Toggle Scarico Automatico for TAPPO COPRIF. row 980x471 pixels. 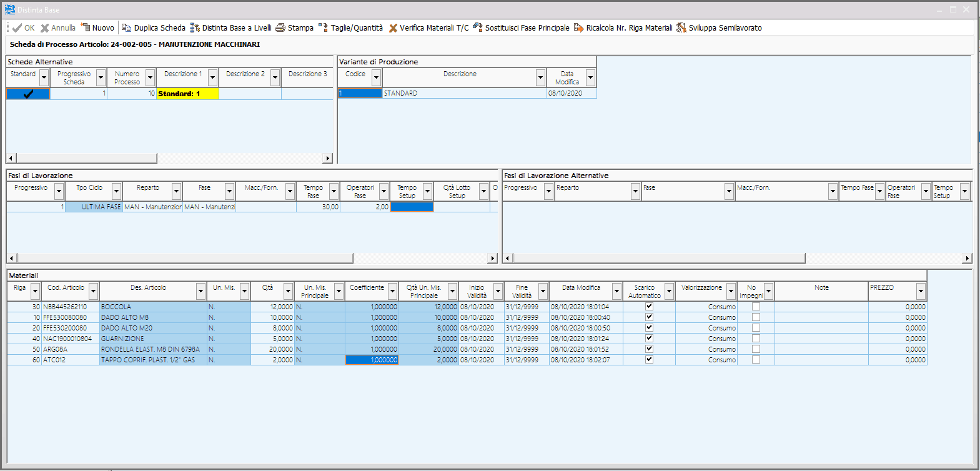(x=649, y=359)
